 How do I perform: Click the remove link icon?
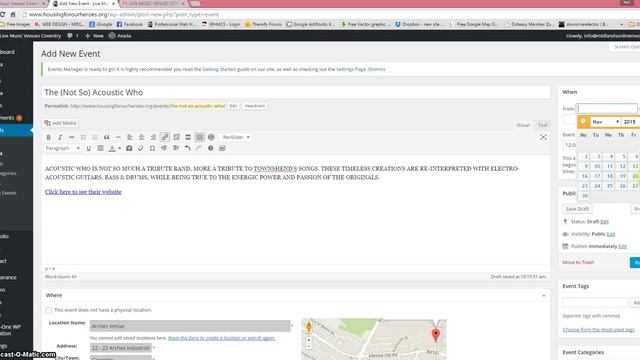coord(176,137)
